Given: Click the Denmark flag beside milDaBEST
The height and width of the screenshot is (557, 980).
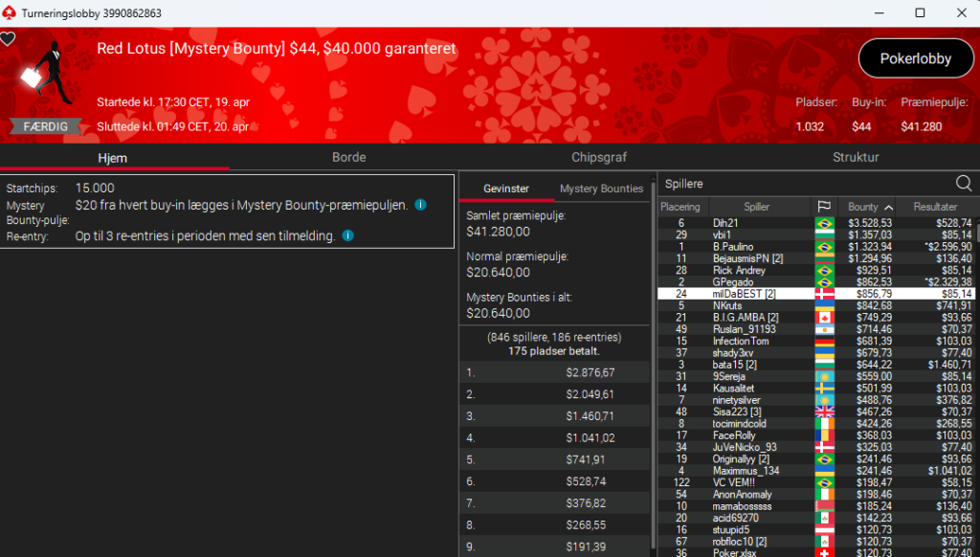Looking at the screenshot, I should (x=824, y=294).
